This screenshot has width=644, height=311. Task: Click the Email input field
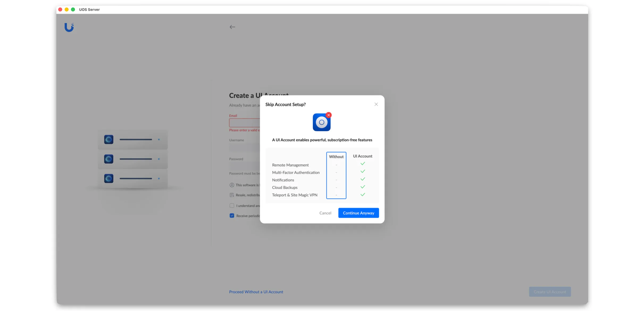244,123
